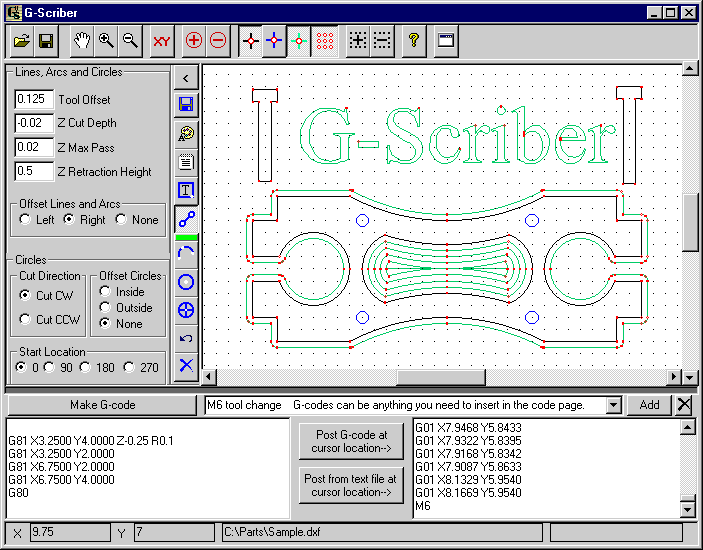Screen dimensions: 703x550
Task: Select the green crosshair snap icon
Action: click(x=299, y=41)
